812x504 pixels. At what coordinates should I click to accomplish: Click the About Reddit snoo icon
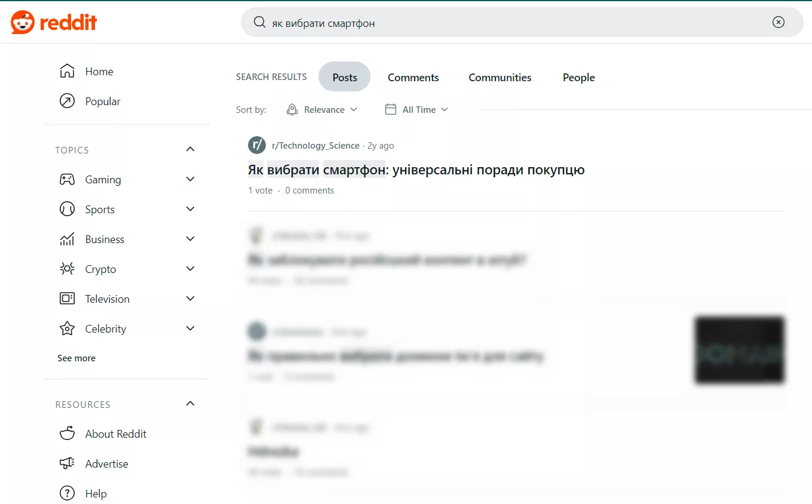coord(67,434)
